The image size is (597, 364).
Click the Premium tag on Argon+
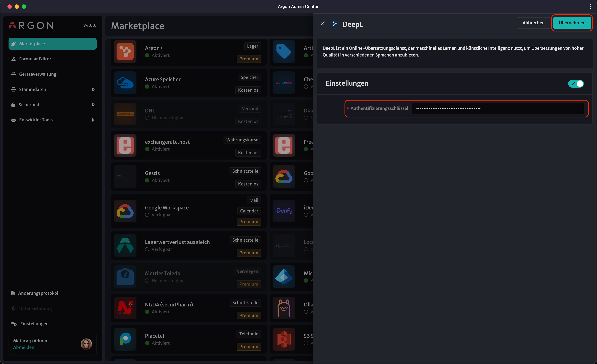point(249,59)
